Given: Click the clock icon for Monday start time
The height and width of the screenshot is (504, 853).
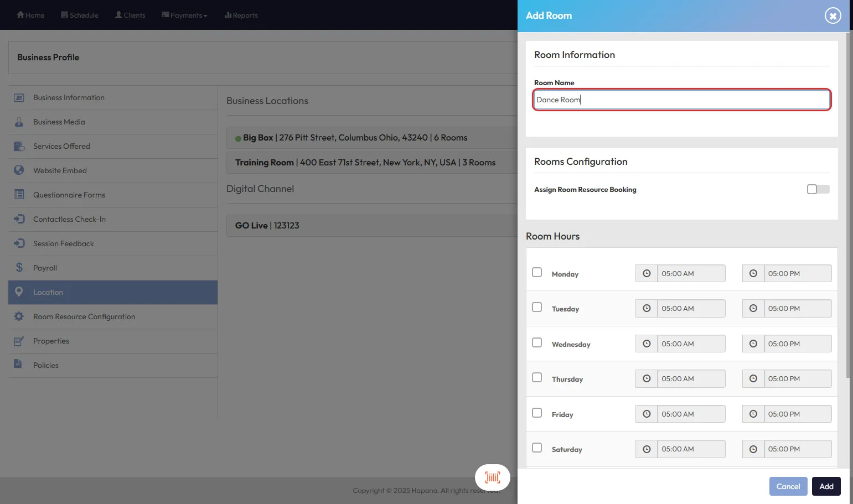Looking at the screenshot, I should click(x=646, y=273).
